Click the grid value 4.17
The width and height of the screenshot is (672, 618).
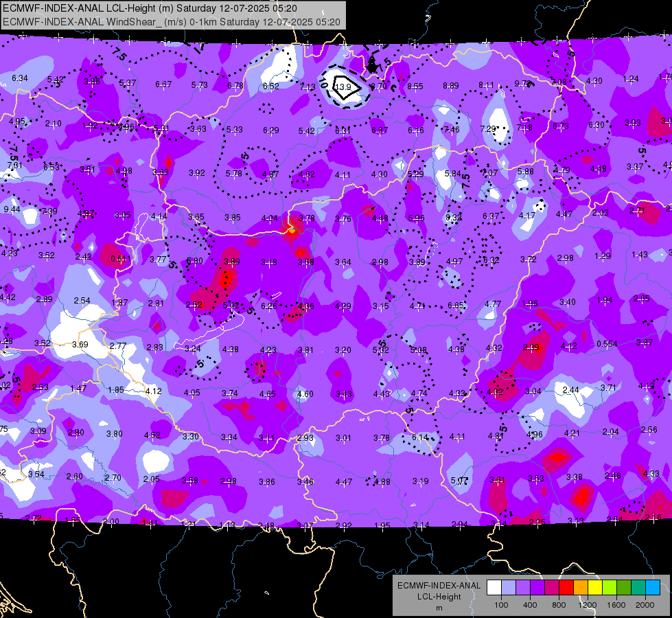click(527, 216)
